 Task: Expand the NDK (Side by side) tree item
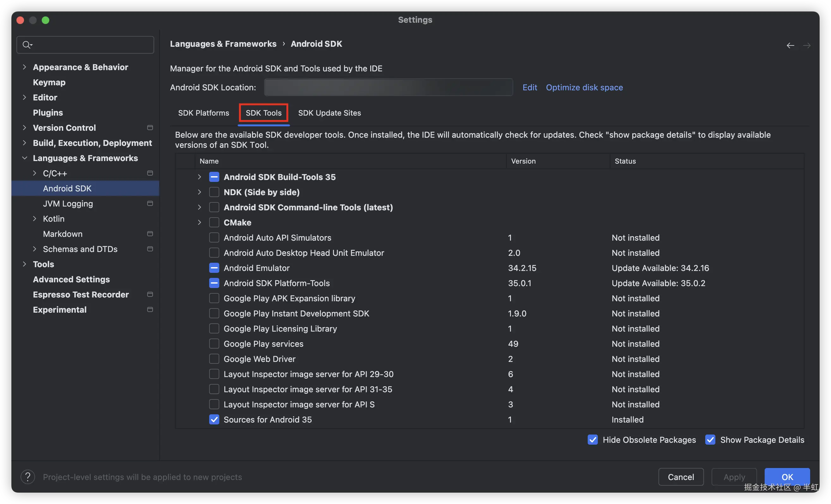coord(199,192)
